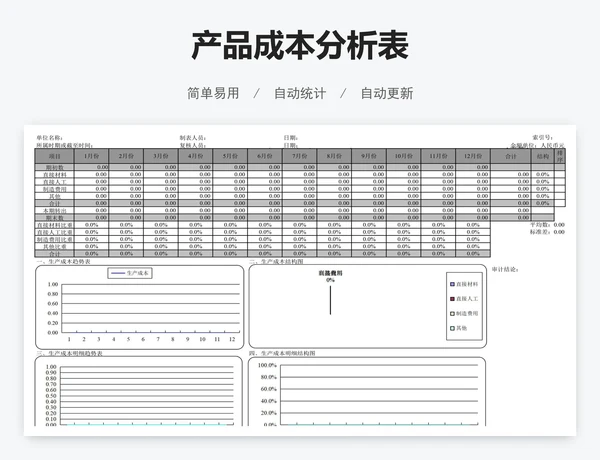Click the 直接人工 legend color swatch
The height and width of the screenshot is (460, 600).
pos(452,299)
